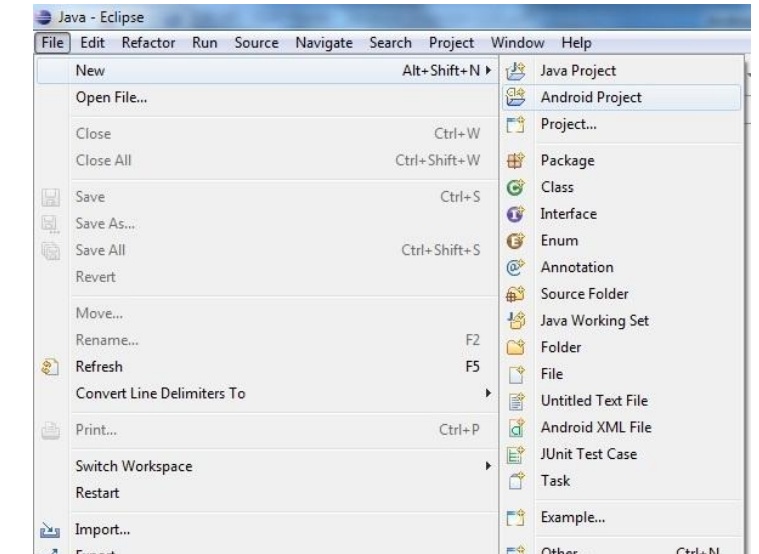Click the JUnit Test Case icon
Image resolution: width=759 pixels, height=554 pixels.
[x=515, y=454]
